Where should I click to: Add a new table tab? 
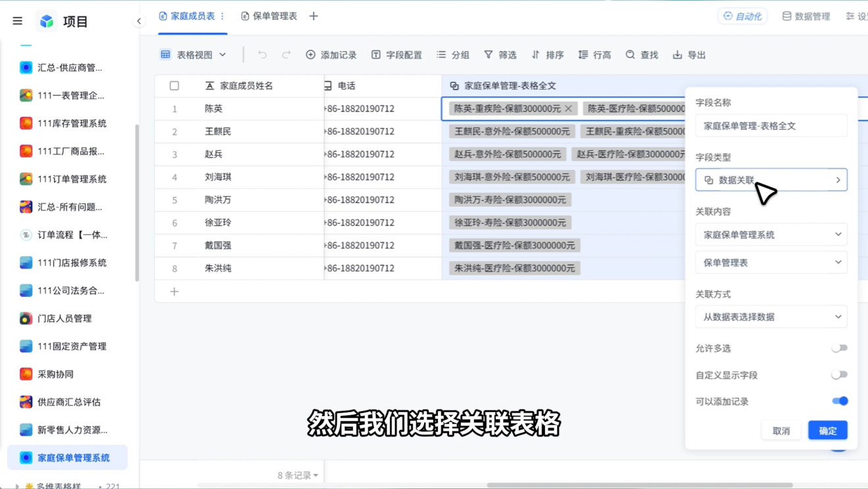[314, 16]
